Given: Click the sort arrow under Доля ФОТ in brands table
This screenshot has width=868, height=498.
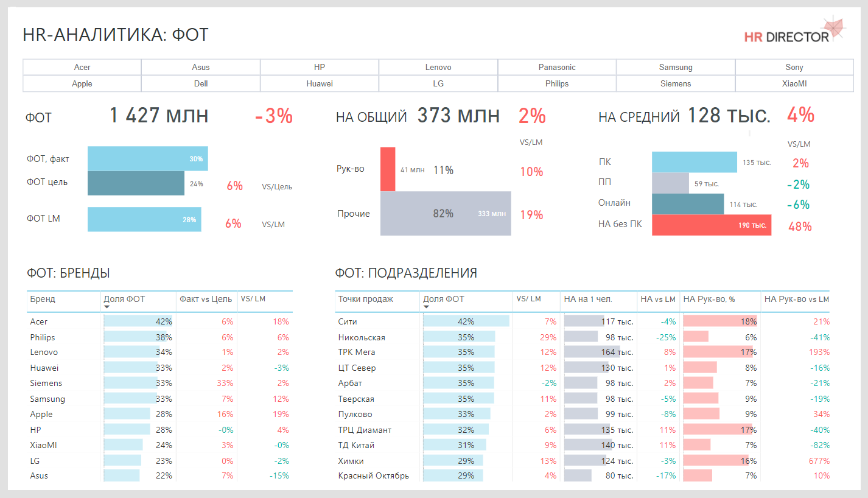Looking at the screenshot, I should click(107, 307).
